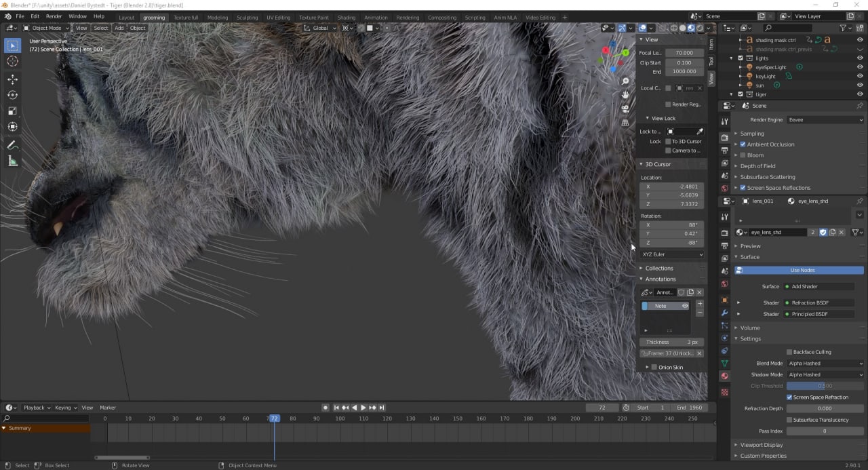868x470 pixels.
Task: Open the Material properties tab icon
Action: (724, 376)
